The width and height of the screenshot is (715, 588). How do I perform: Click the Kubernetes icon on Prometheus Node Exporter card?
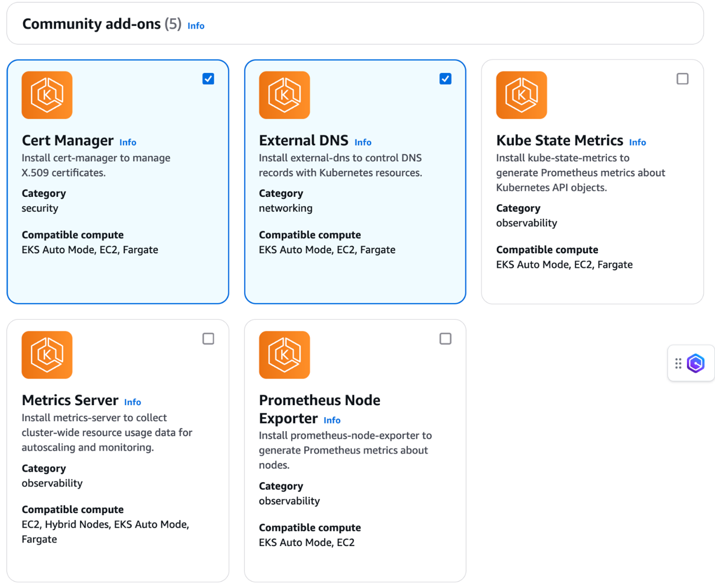tap(284, 355)
